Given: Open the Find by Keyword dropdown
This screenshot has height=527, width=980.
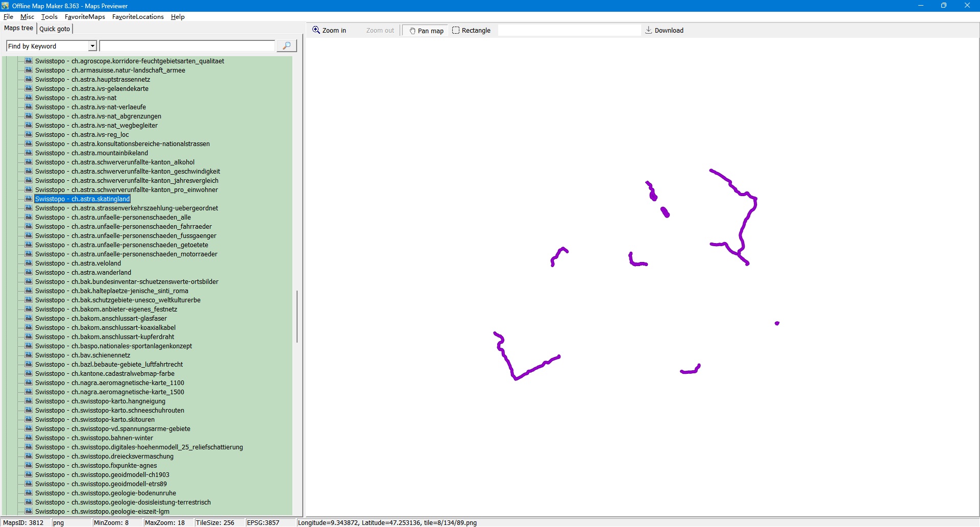Looking at the screenshot, I should tap(92, 46).
